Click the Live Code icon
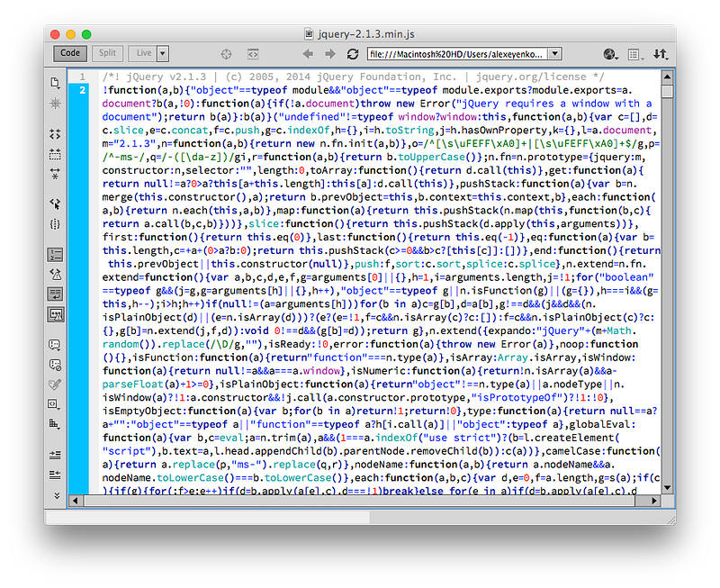Viewport: 720px width, 588px height. click(x=253, y=54)
